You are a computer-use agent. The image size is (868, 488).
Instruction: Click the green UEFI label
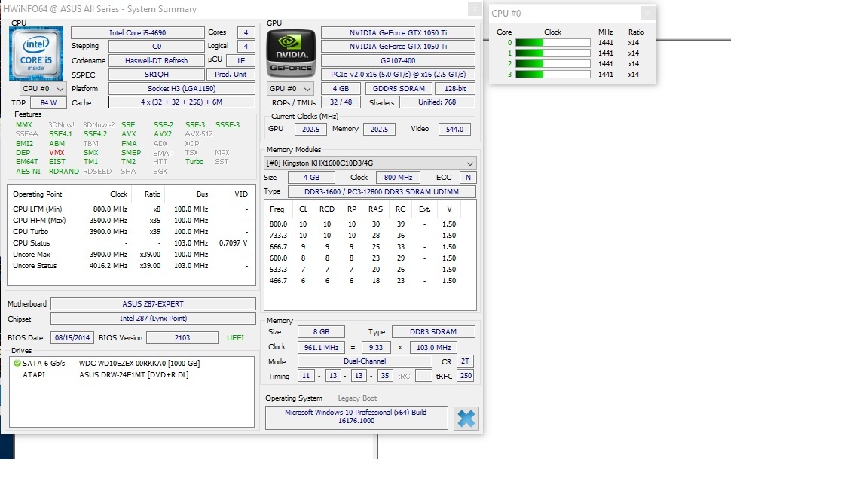click(235, 337)
